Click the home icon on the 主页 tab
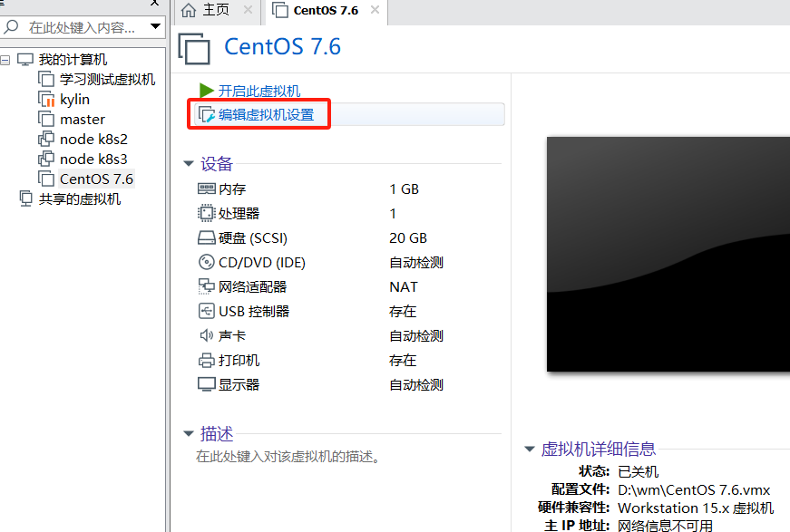Screen dimensions: 790x532 coord(189,10)
